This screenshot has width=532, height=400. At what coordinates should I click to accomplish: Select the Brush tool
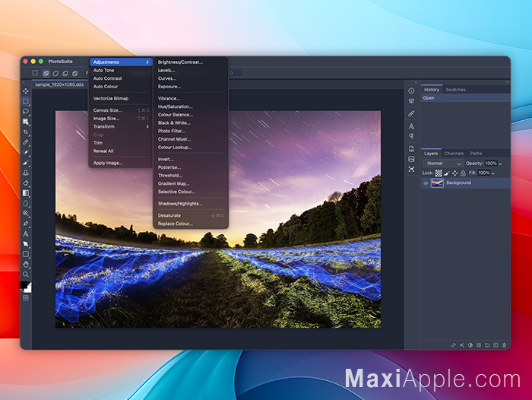coord(26,163)
